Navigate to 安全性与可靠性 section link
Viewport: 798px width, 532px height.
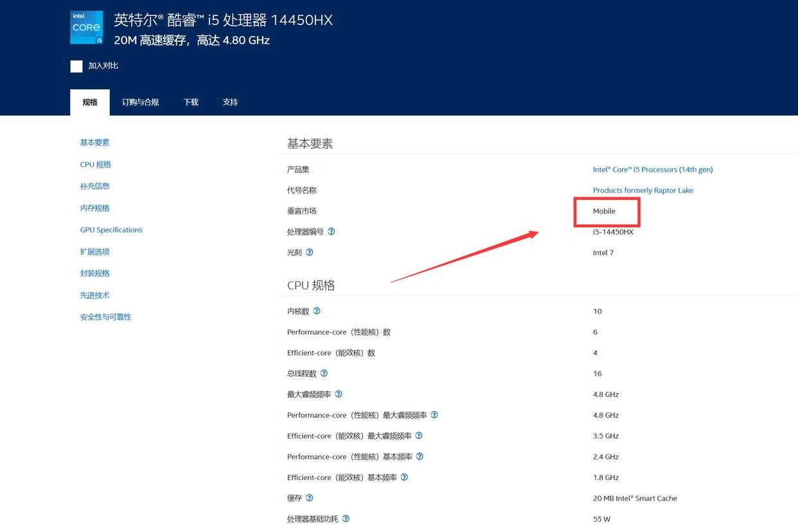click(x=105, y=317)
